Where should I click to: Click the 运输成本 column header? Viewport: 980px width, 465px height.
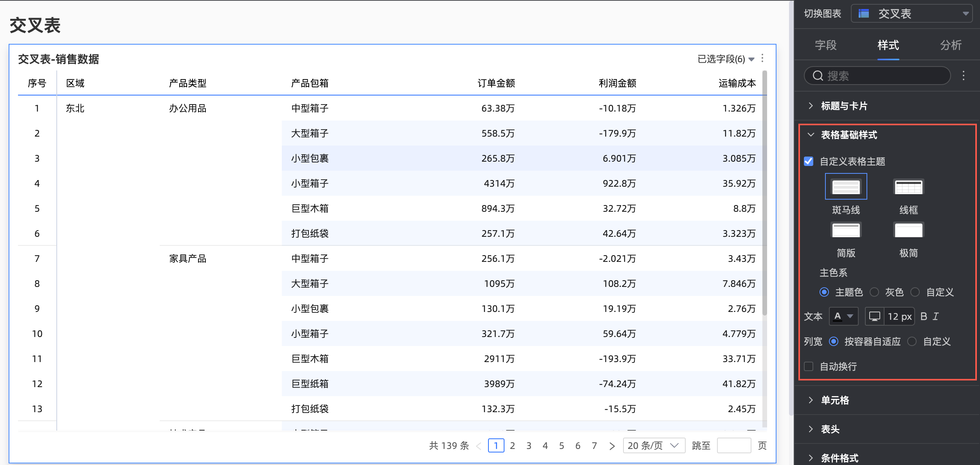[x=737, y=83]
